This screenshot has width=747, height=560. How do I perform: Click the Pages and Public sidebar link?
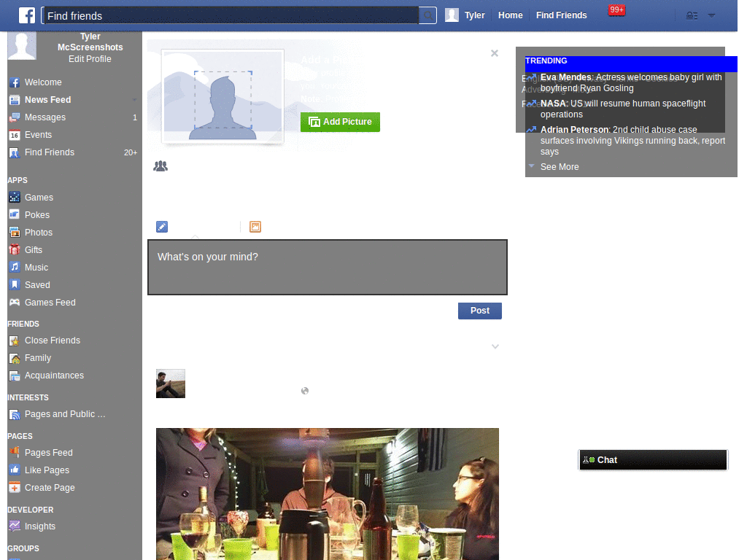pyautogui.click(x=65, y=414)
